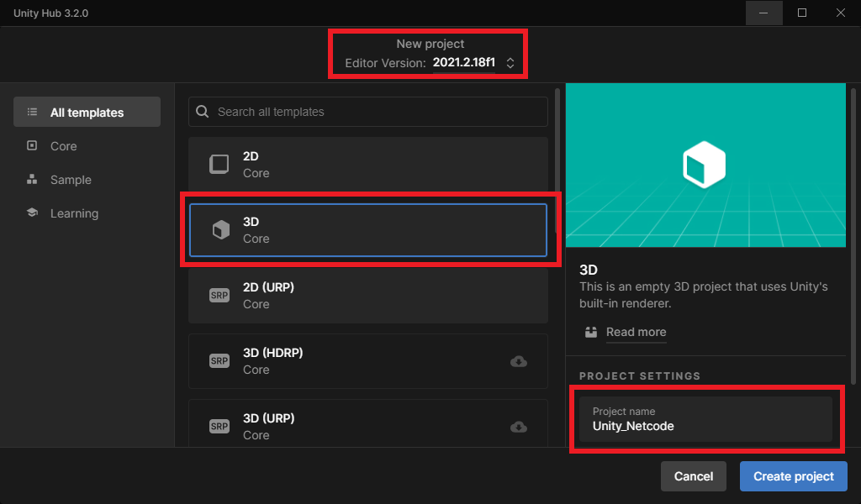The image size is (861, 504).
Task: Minimize the Unity Hub window
Action: (x=763, y=13)
